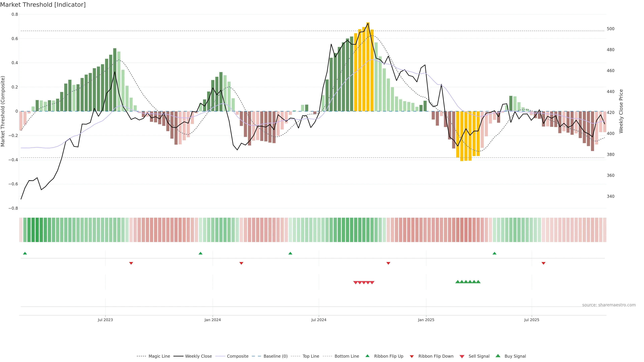Hide the Composite line via legend

(237, 356)
